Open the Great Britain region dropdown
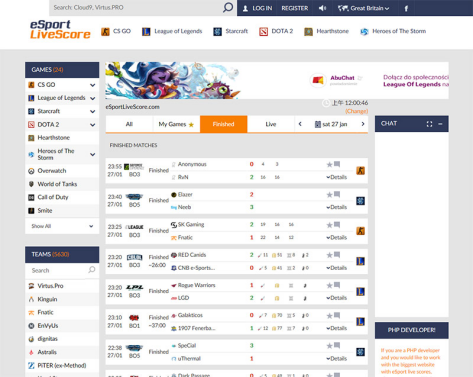The height and width of the screenshot is (377, 473). coord(363,8)
